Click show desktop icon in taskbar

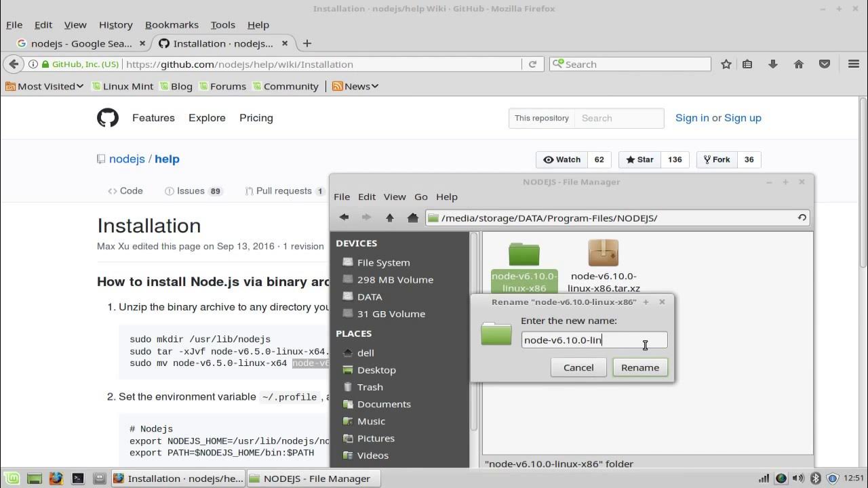point(35,478)
